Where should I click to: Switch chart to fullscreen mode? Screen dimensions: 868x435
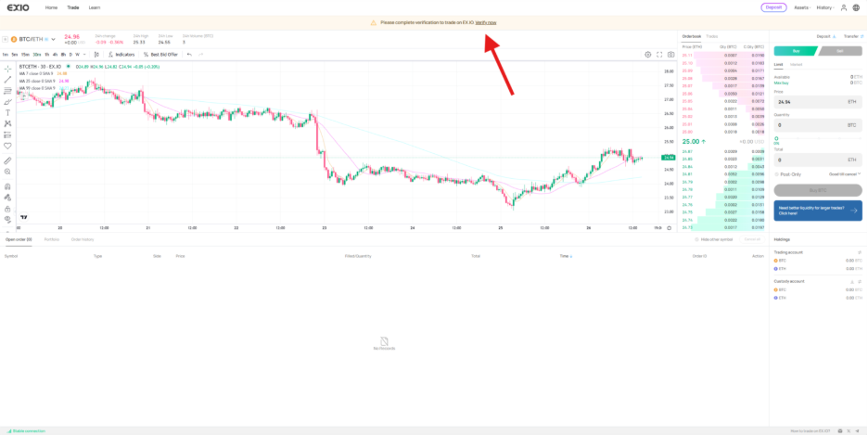(x=659, y=55)
